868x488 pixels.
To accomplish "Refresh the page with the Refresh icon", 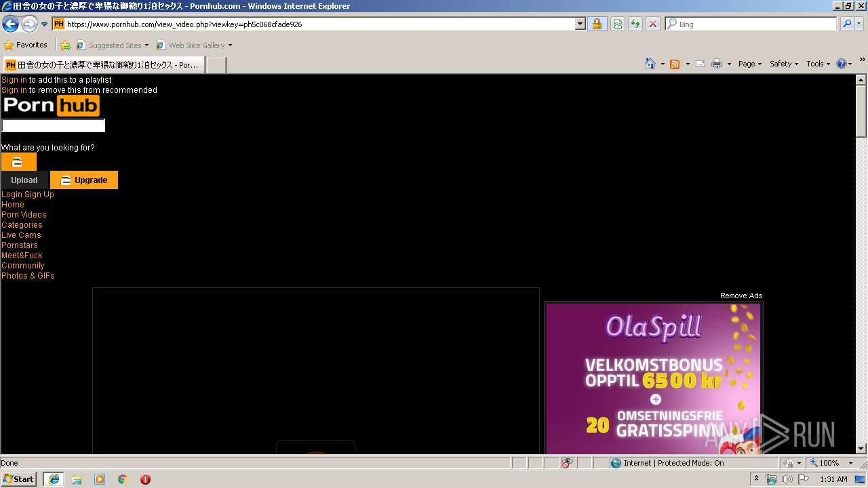I will (x=635, y=24).
